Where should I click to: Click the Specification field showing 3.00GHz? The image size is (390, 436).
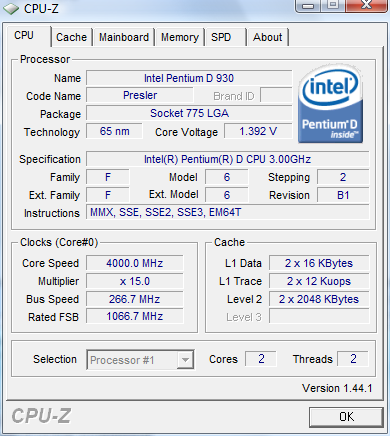[228, 159]
